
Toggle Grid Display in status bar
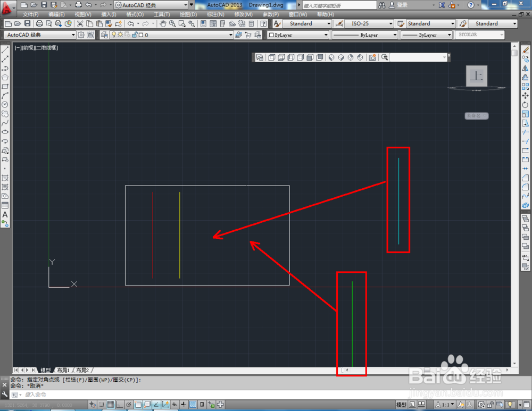click(x=111, y=404)
